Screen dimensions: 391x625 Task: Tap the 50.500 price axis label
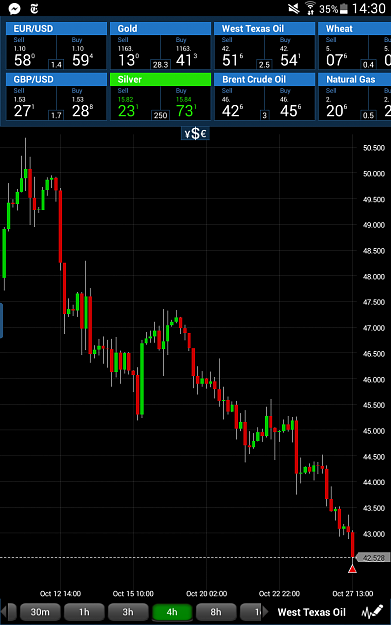[374, 148]
